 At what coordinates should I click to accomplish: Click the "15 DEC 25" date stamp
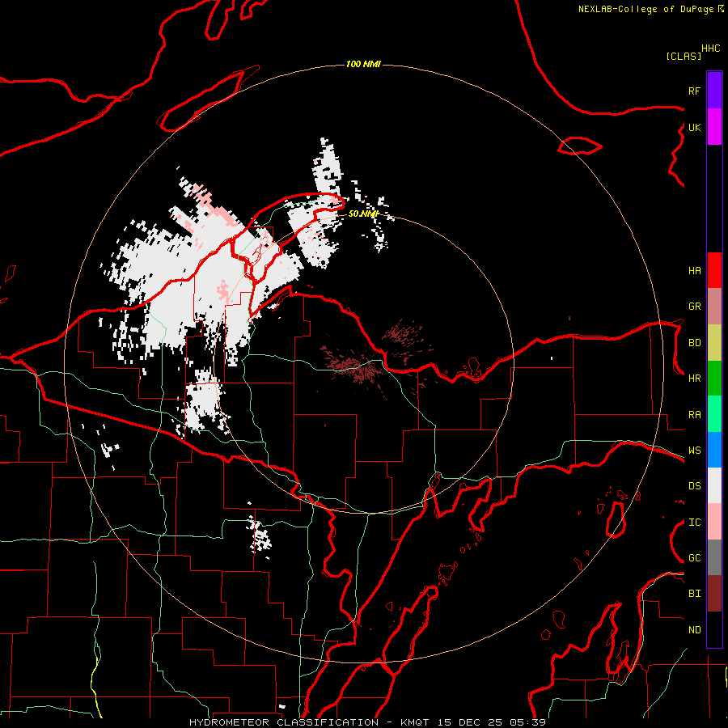(x=470, y=722)
